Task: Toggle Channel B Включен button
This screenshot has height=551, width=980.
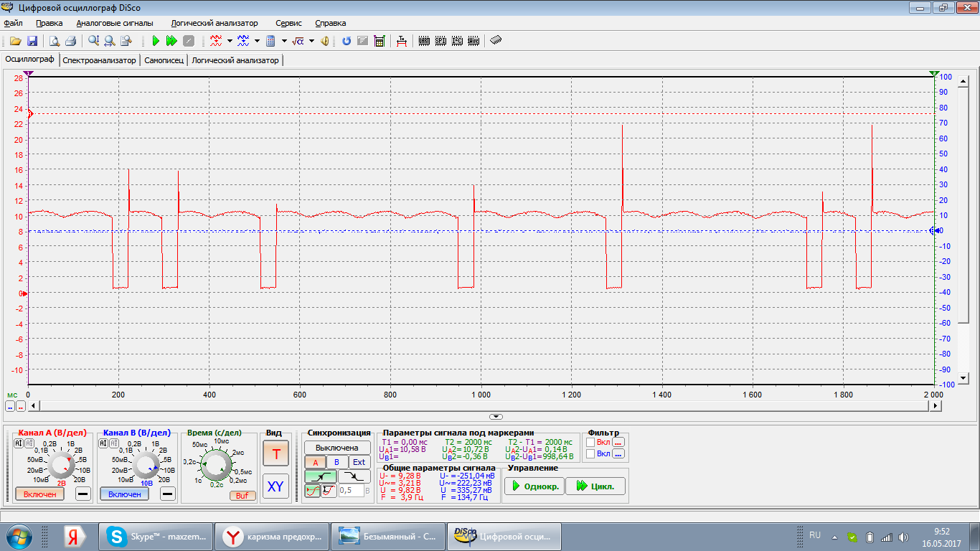Action: tap(125, 494)
